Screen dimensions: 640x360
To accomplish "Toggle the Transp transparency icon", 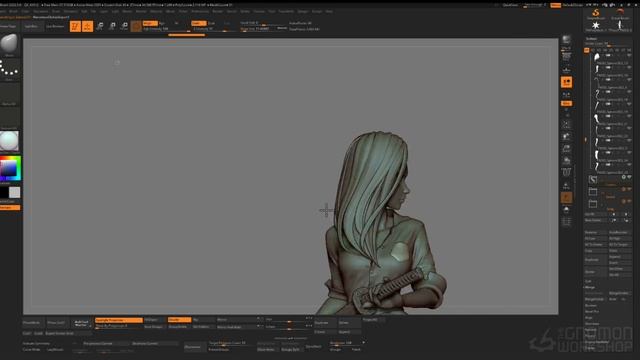I will click(567, 186).
